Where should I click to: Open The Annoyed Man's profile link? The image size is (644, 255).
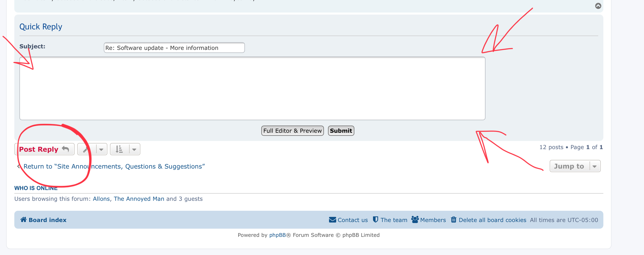139,199
